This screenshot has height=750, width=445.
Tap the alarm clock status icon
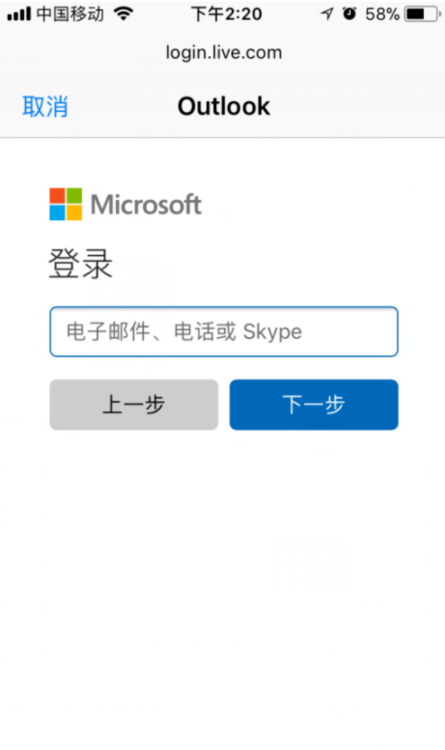[x=350, y=14]
